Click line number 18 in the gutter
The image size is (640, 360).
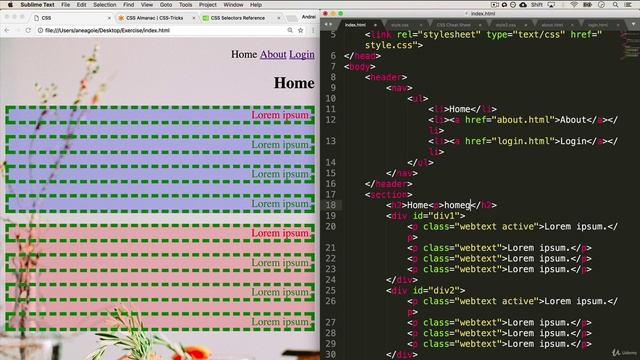point(331,205)
